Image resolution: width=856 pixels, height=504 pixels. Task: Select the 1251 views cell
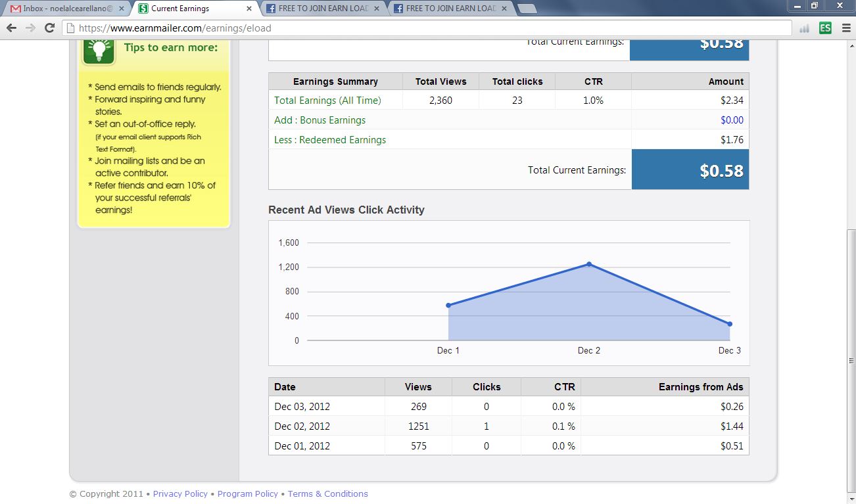coord(419,426)
